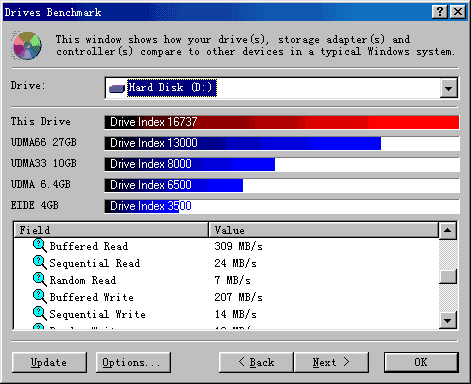
Task: Select the Random Read row text
Action: [x=83, y=280]
